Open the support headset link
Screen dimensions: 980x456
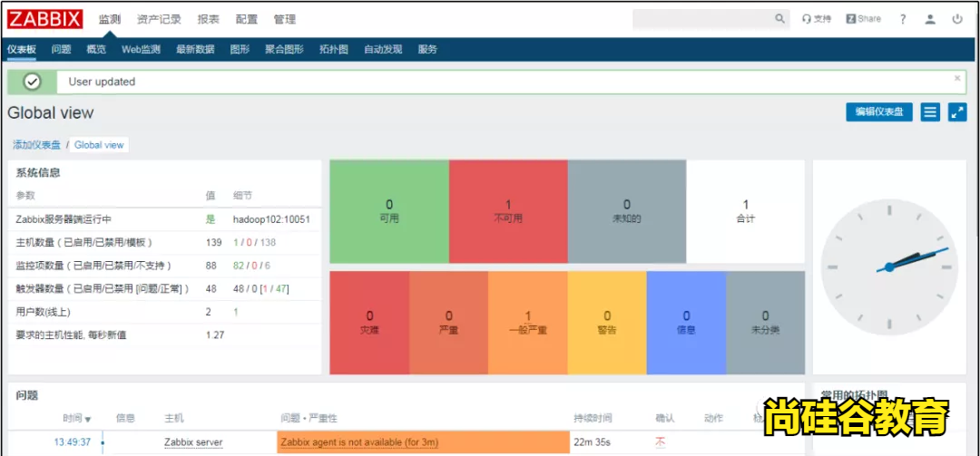coord(817,19)
